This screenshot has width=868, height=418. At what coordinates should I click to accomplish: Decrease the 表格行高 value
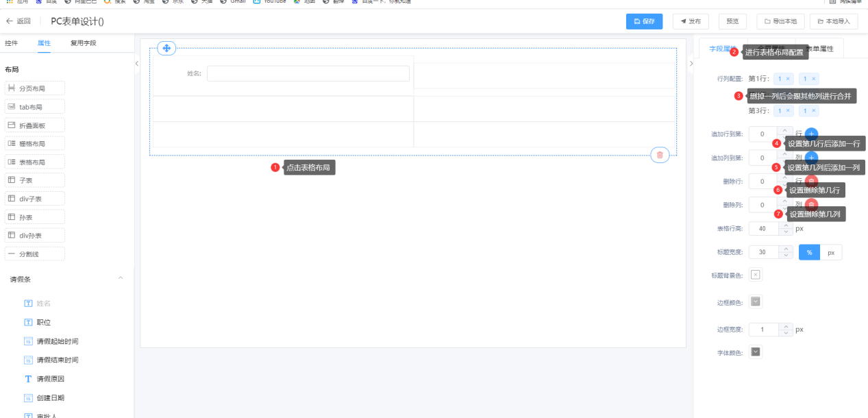(x=785, y=232)
